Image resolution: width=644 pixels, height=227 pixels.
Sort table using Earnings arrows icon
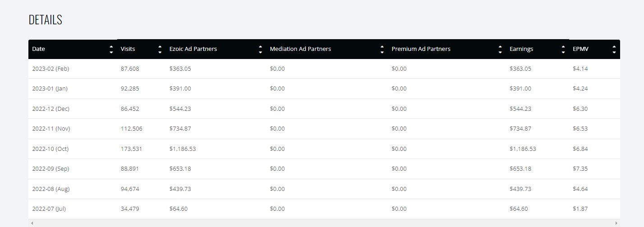(x=563, y=49)
